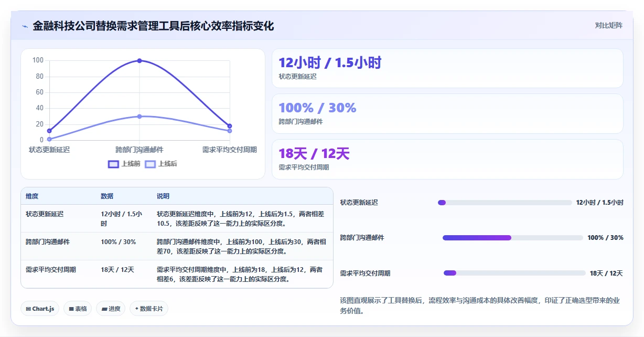Click the summary paragraph starting 该图直观展示了

point(480,306)
